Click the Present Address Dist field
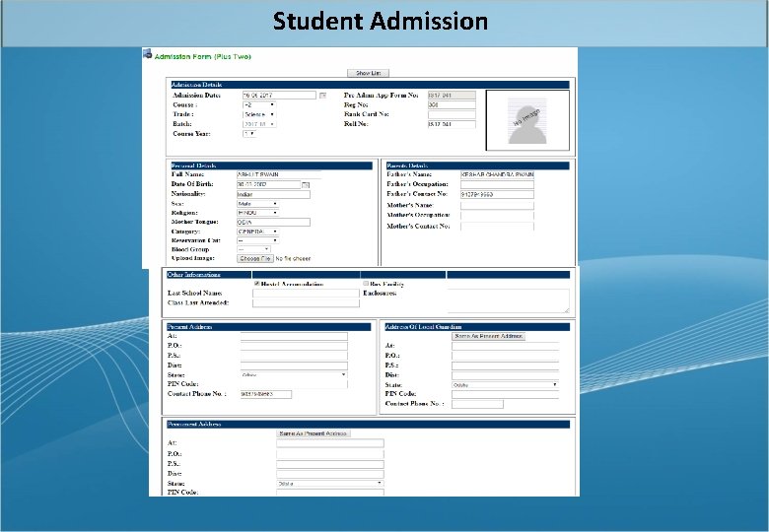The image size is (769, 532). pyautogui.click(x=294, y=366)
